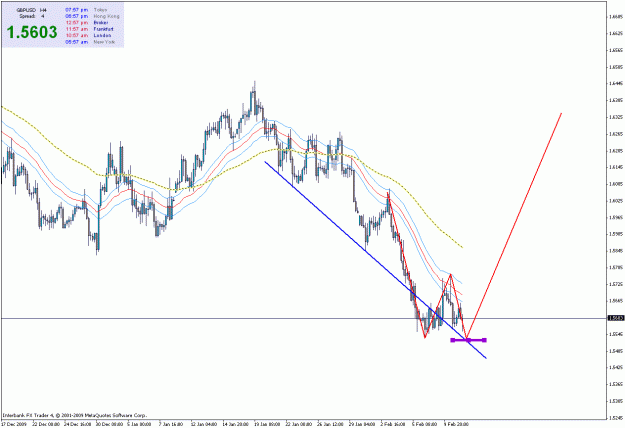The height and width of the screenshot is (428, 625).
Task: Click the New York session clock row
Action: 90,42
